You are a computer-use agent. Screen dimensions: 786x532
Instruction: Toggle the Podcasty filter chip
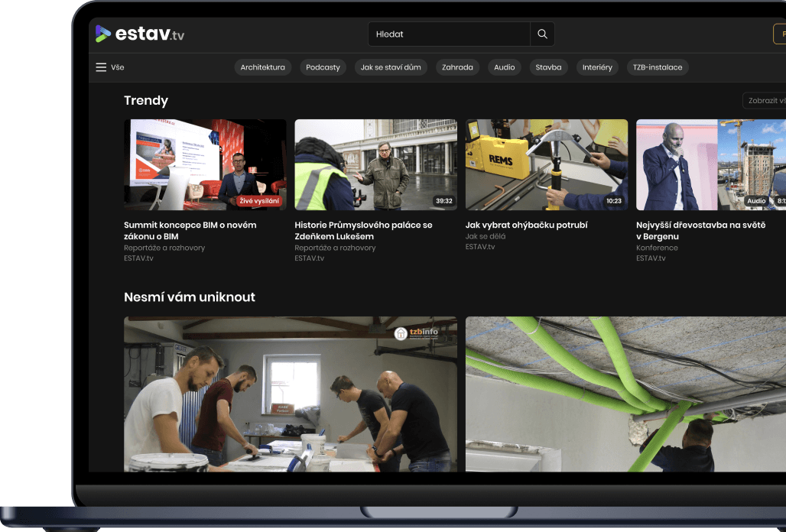pos(323,67)
